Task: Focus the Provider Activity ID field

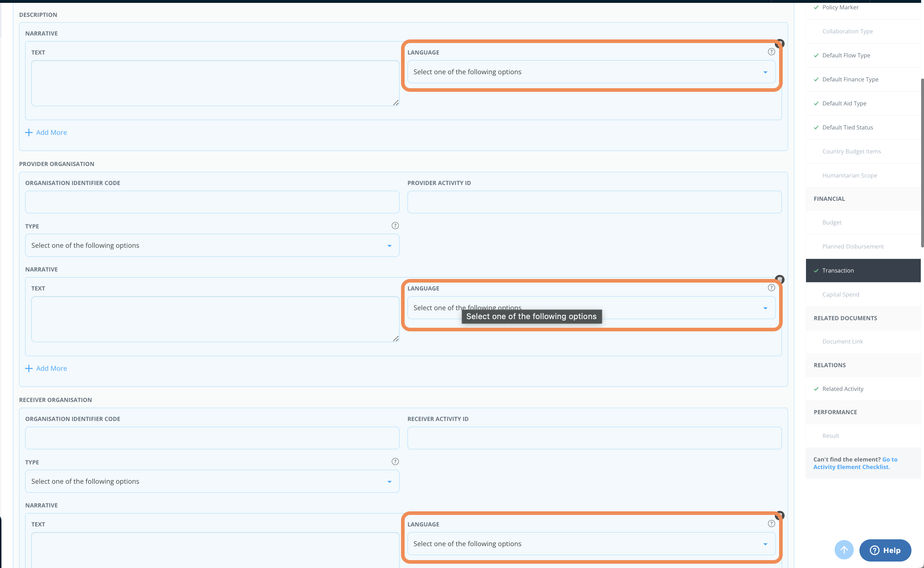Action: 594,202
